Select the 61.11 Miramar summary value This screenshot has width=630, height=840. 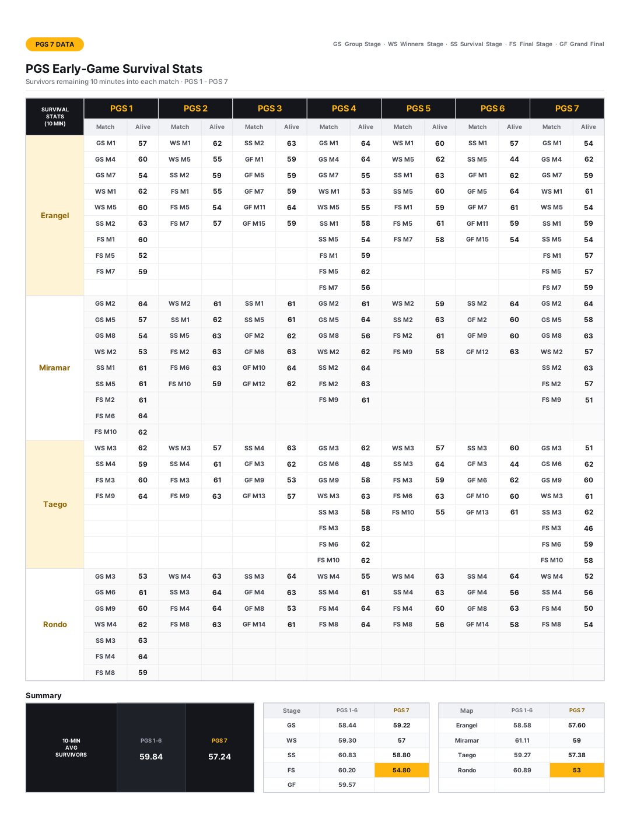pos(522,740)
